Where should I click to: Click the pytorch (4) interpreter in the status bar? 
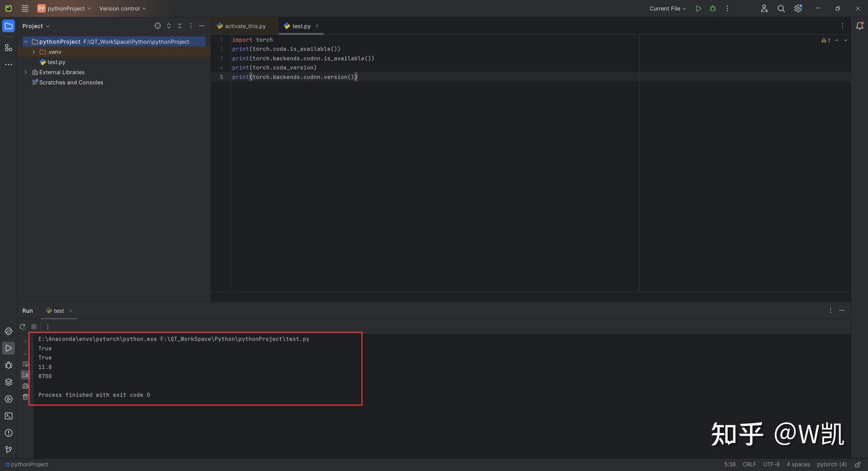(x=831, y=464)
